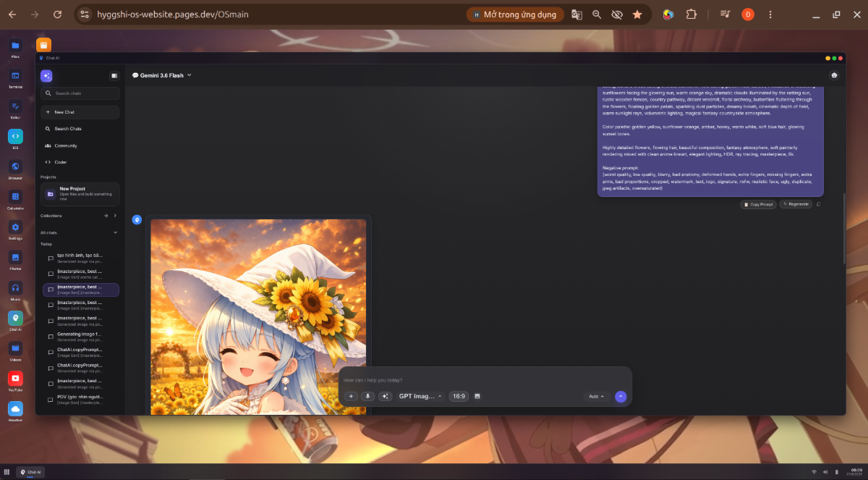Create a New Project

(x=80, y=194)
